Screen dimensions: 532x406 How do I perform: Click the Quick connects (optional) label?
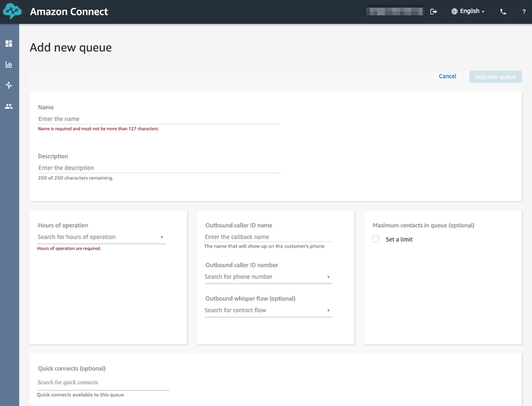(x=72, y=368)
